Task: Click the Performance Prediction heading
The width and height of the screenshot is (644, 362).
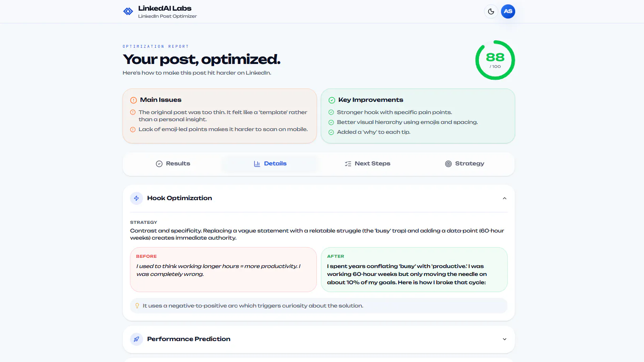Action: point(188,339)
